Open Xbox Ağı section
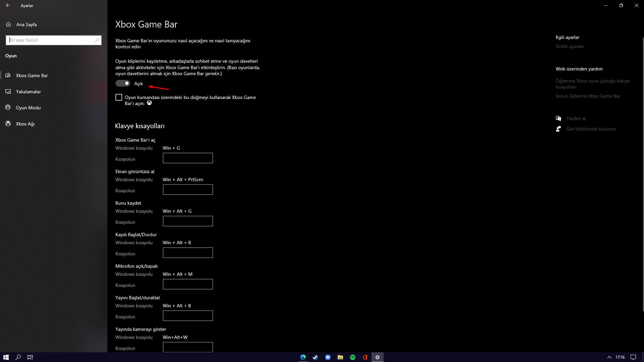This screenshot has width=644, height=362. [x=25, y=124]
